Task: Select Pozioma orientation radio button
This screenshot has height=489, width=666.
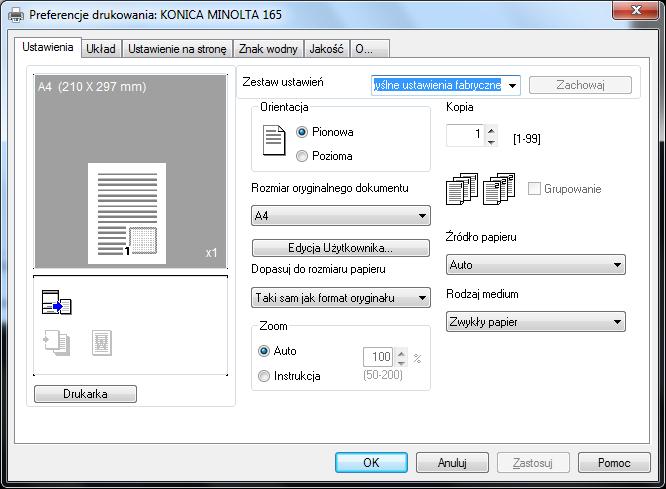Action: tap(302, 156)
